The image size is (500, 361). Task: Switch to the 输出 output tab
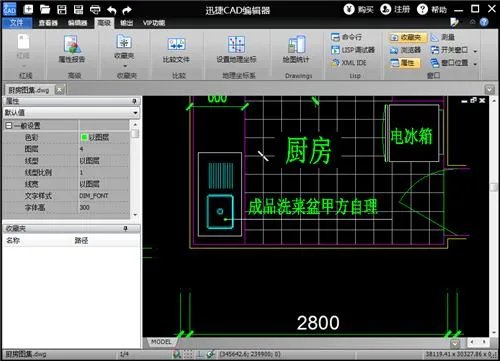tap(126, 23)
